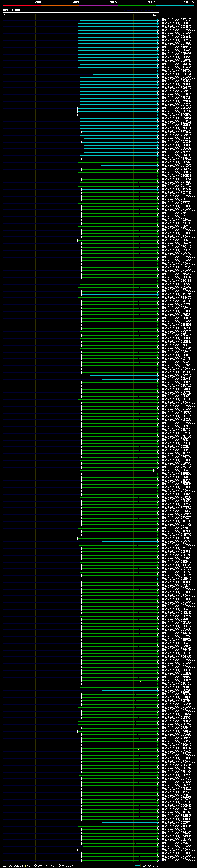The height and width of the screenshot is (868, 197).
Task: Select the UniRef100_Q75M32 label
Action: [177, 101]
